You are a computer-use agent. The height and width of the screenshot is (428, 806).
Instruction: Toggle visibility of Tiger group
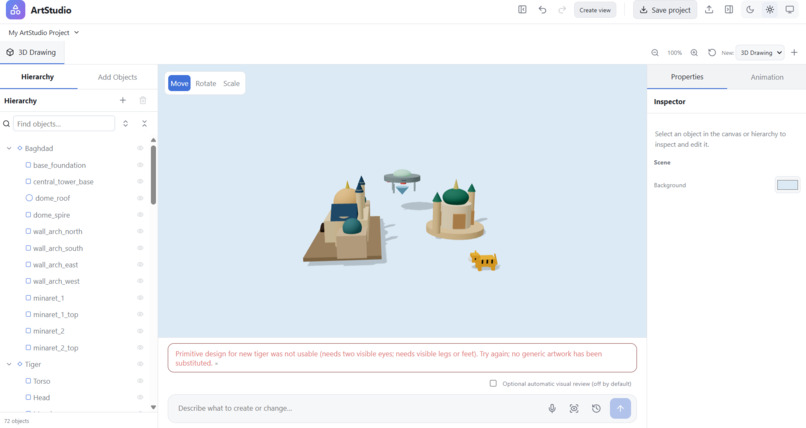pos(140,364)
